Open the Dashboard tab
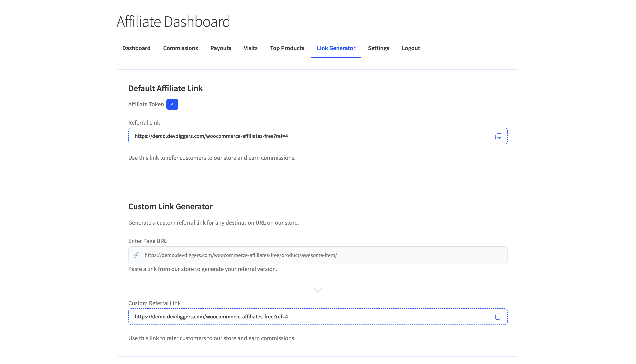 coord(136,48)
